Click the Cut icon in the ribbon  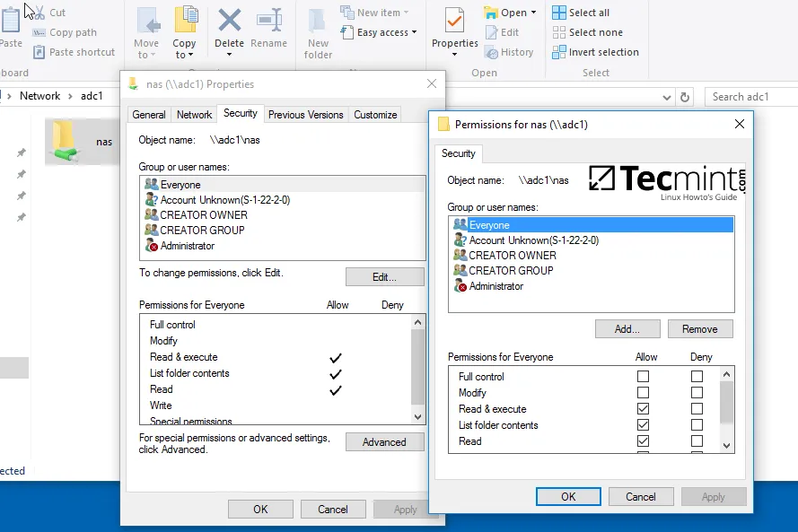[38, 13]
